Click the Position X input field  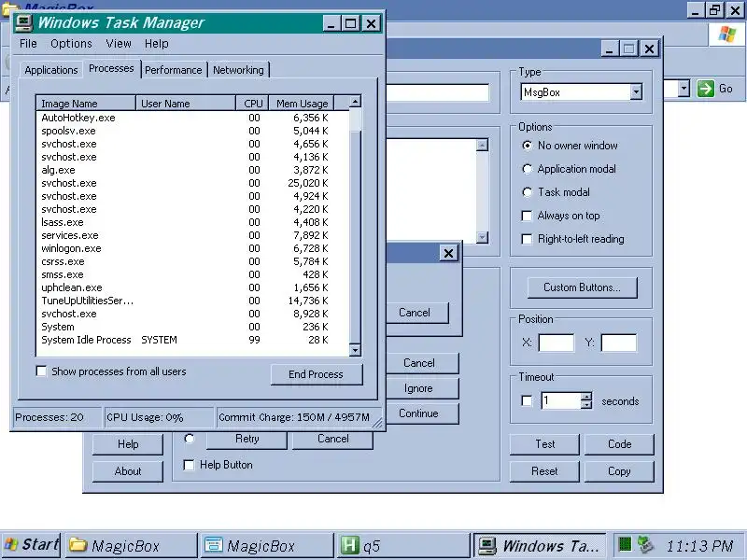(x=556, y=343)
